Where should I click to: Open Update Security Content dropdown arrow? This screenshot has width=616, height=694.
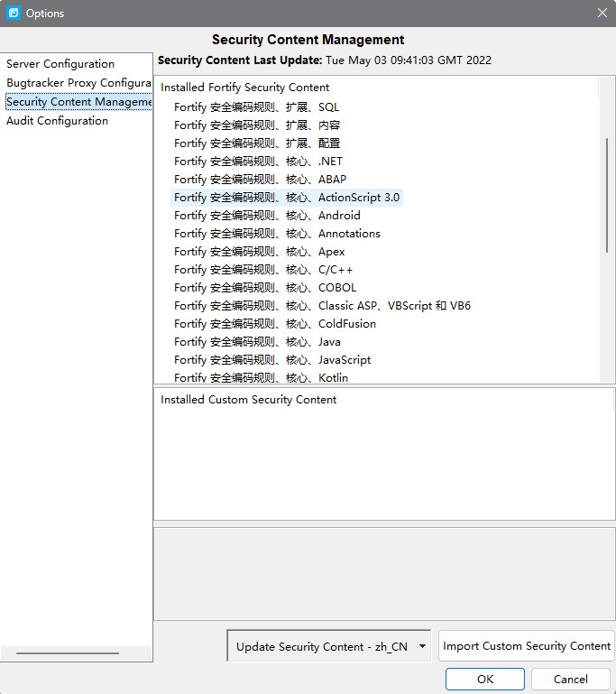[x=422, y=646]
